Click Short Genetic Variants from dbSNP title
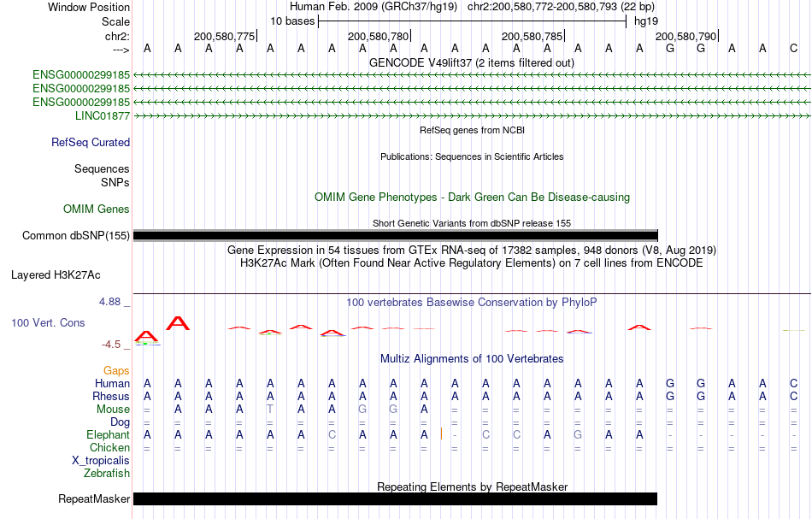 click(472, 223)
